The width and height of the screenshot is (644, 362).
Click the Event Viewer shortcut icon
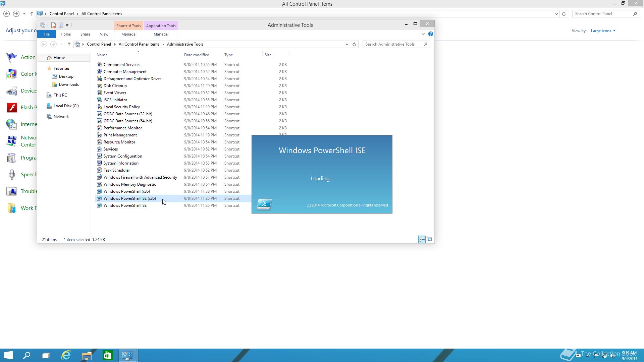[x=99, y=93]
